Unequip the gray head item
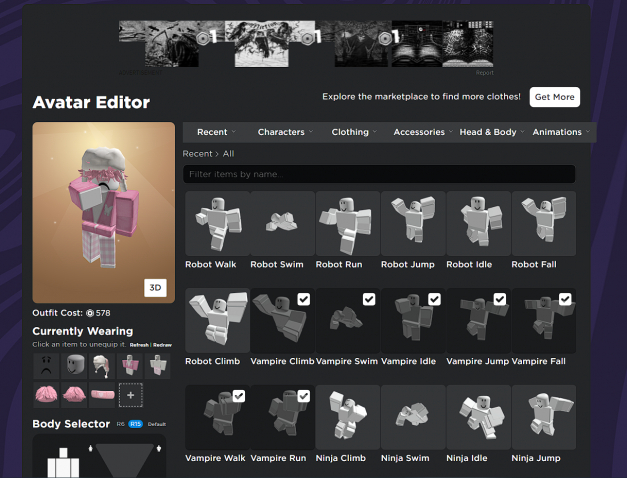 click(73, 366)
